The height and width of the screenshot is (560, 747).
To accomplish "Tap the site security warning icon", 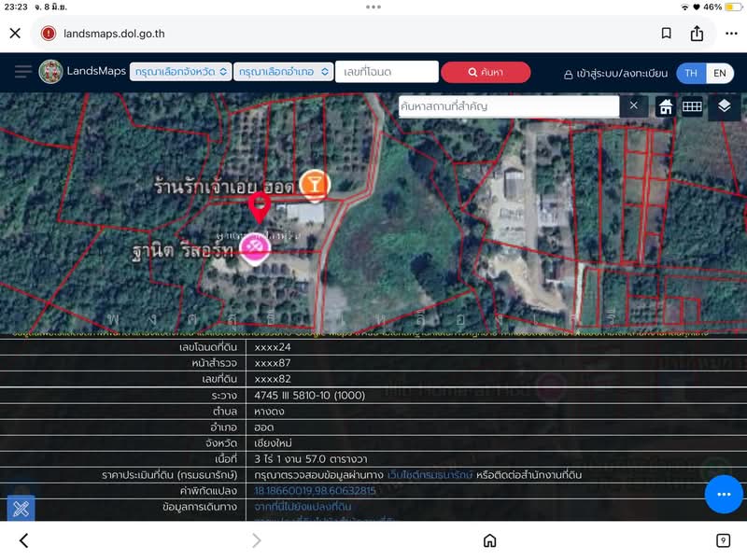I will click(49, 34).
